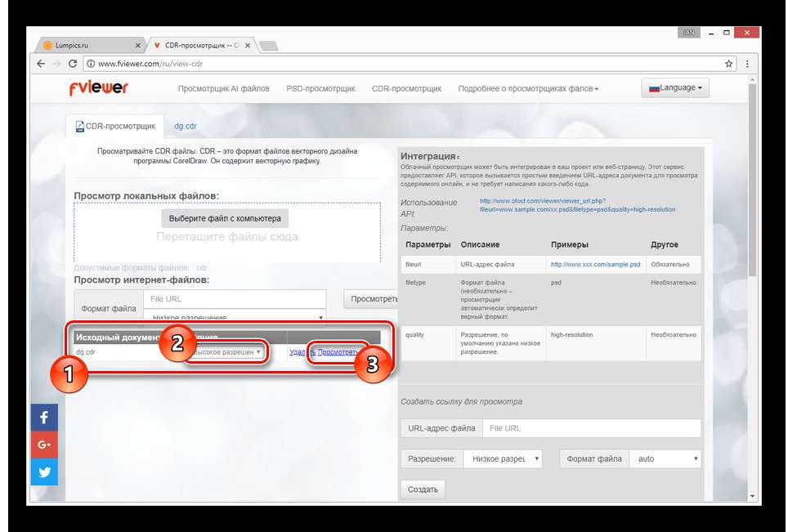
Task: Switch to the dg.cdr tab
Action: pyautogui.click(x=185, y=127)
